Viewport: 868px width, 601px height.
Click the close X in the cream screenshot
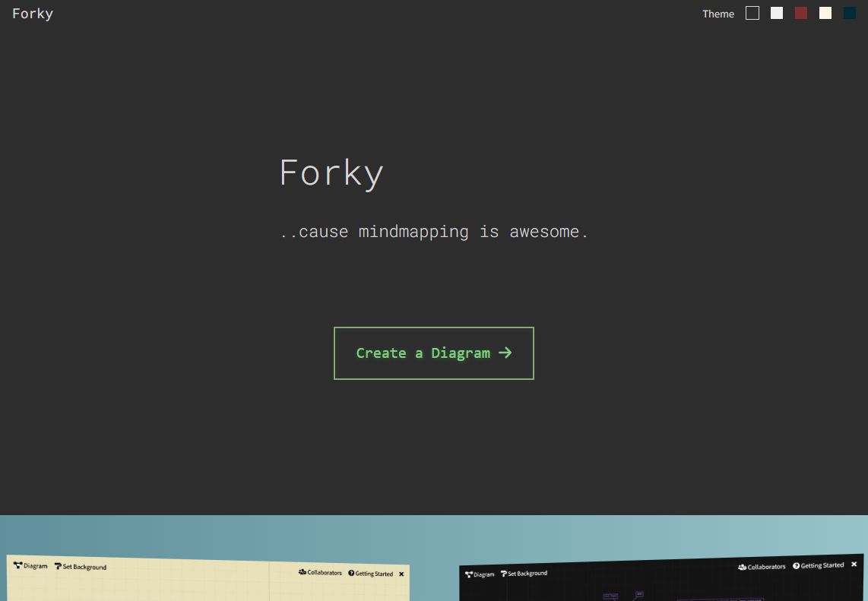click(x=401, y=574)
